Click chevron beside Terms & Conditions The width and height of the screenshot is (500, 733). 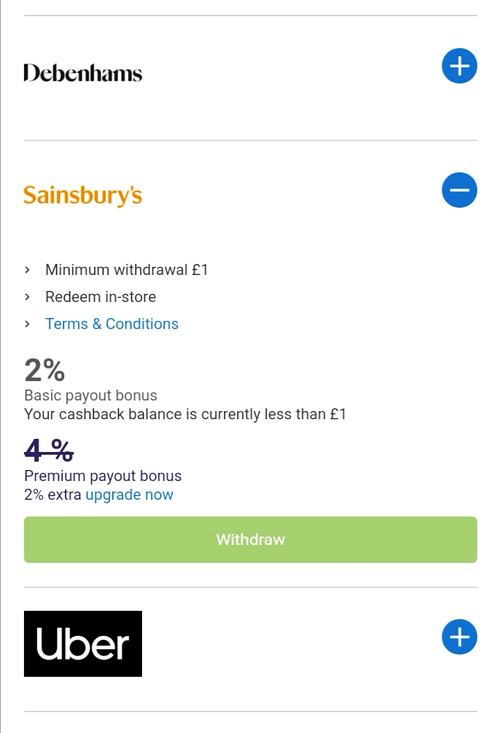click(27, 324)
